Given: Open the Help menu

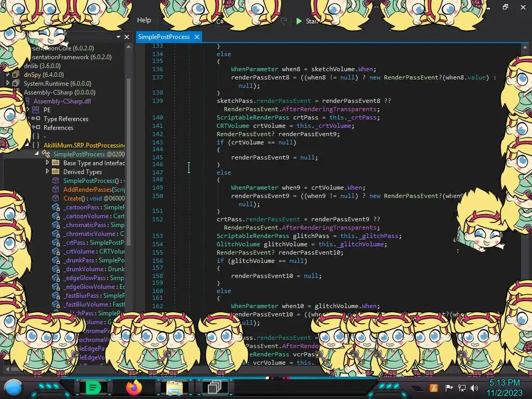Looking at the screenshot, I should [x=144, y=20].
